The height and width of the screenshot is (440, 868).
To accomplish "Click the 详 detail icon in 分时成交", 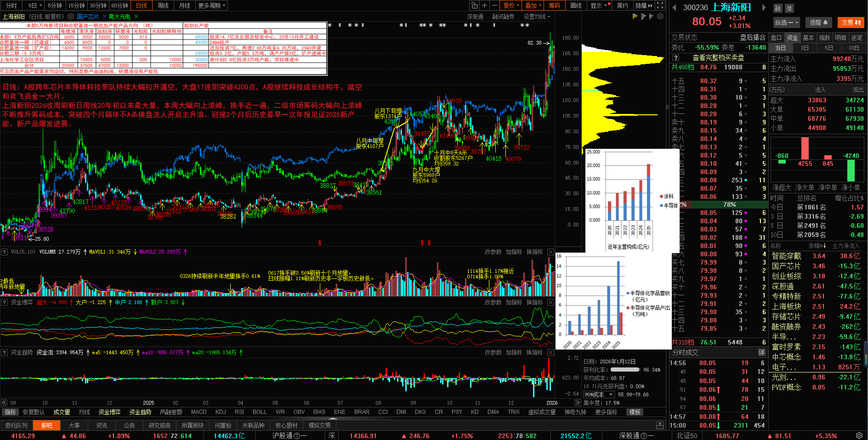I will (761, 352).
